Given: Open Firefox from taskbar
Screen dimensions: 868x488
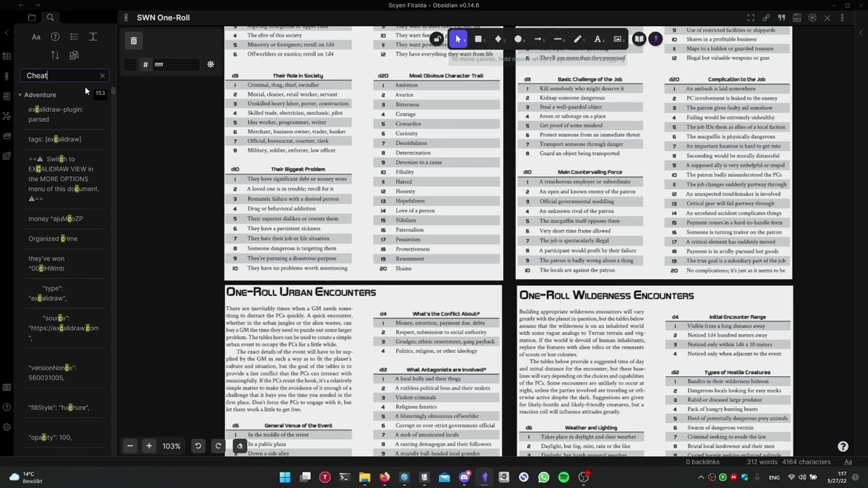Looking at the screenshot, I should click(384, 477).
